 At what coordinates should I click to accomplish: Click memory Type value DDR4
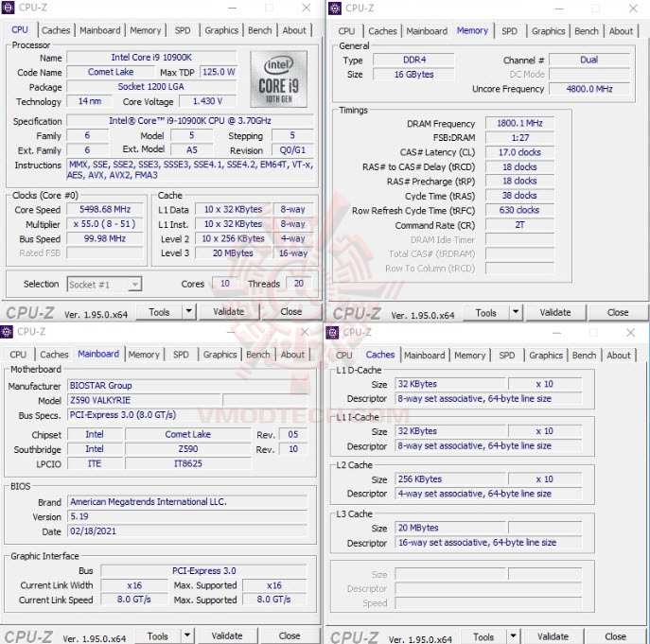coord(414,60)
